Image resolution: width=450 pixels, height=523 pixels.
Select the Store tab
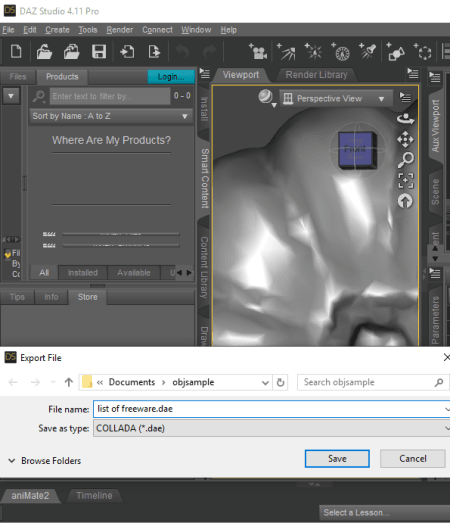[87, 297]
